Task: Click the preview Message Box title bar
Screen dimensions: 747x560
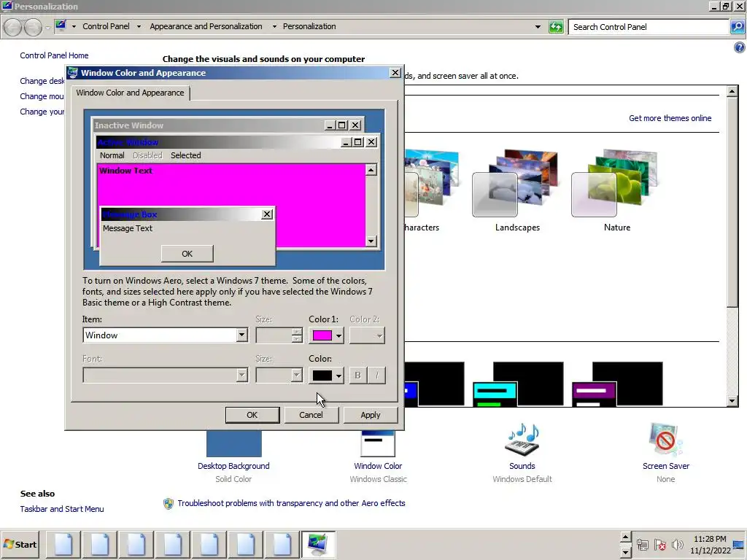Action: coord(181,214)
